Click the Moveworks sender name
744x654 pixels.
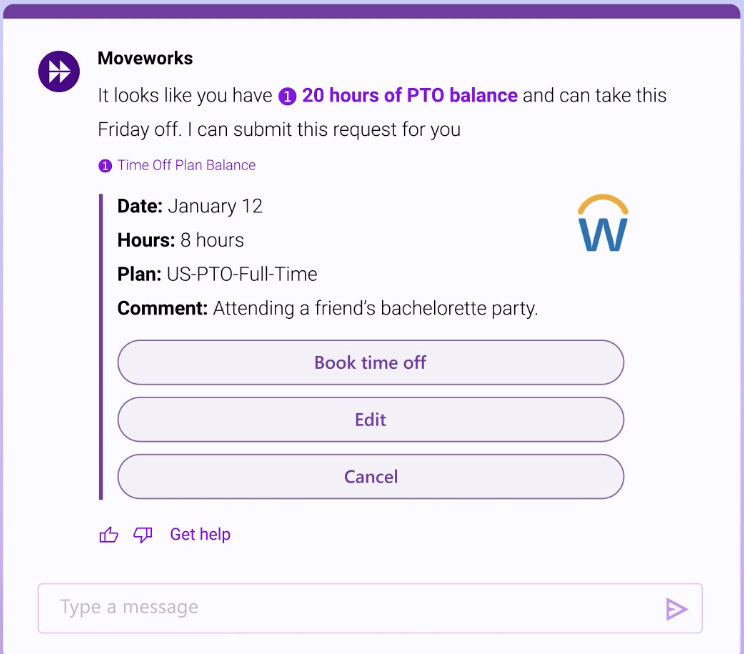tap(145, 58)
